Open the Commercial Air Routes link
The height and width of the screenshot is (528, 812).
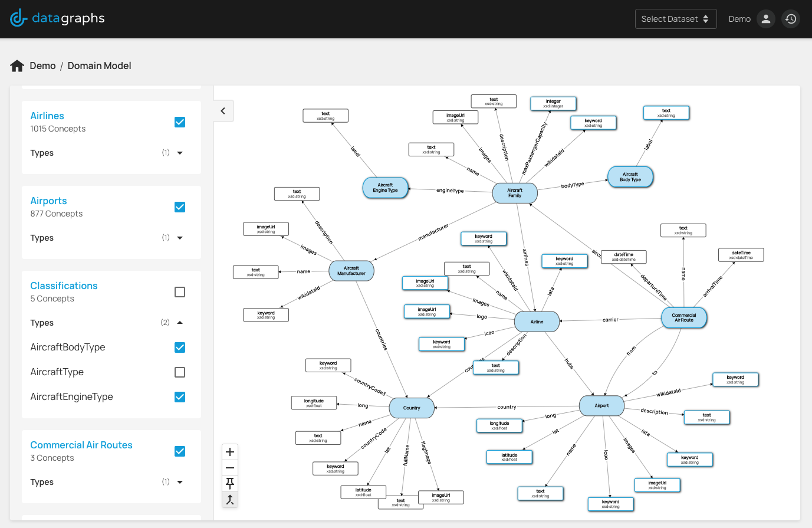[81, 445]
